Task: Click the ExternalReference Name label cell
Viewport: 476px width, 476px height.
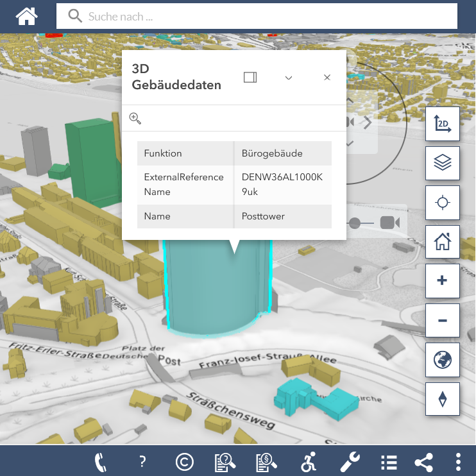Action: coord(185,185)
